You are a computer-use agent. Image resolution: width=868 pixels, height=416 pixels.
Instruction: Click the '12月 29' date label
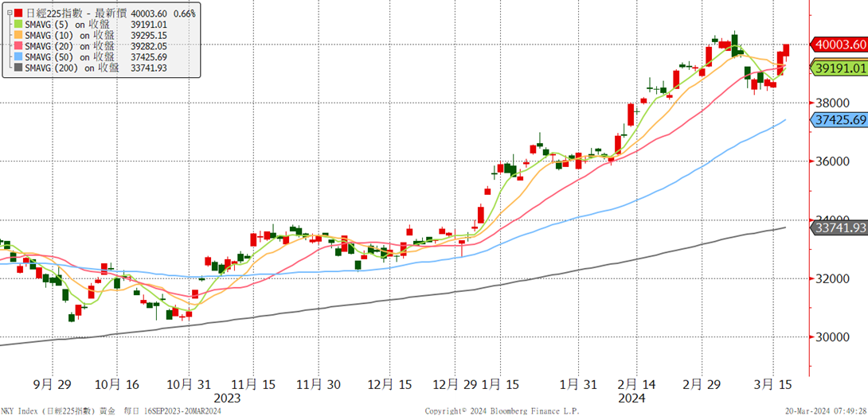(x=453, y=384)
